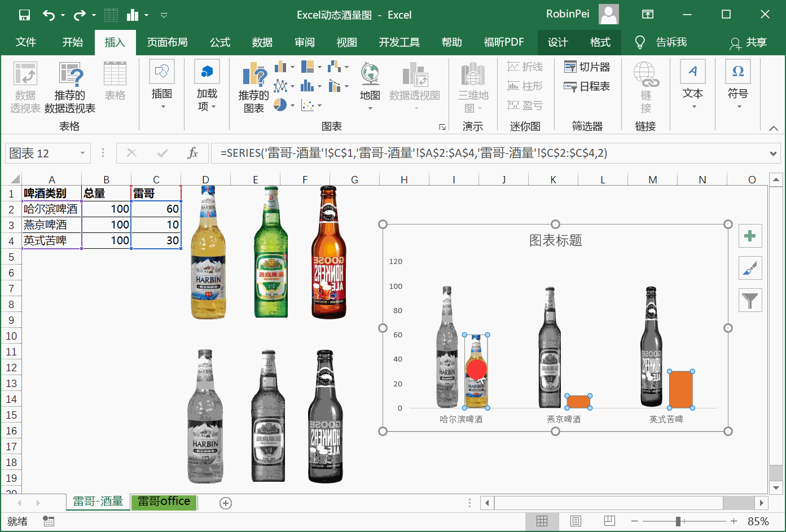Screen dimensions: 786x532
Task: Click the chart elements plus button
Action: pyautogui.click(x=750, y=236)
